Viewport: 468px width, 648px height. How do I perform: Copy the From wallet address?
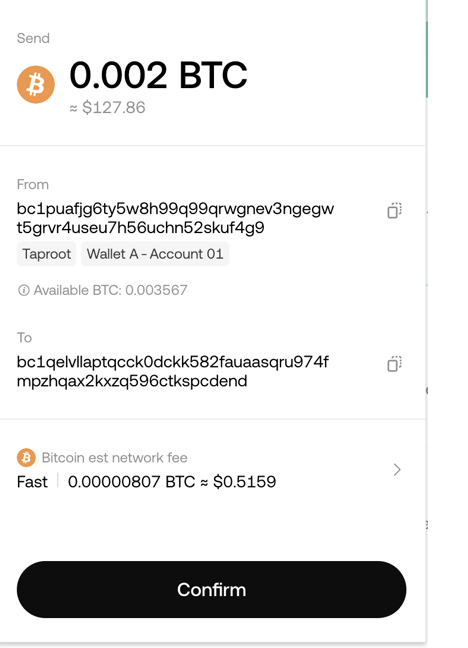[x=394, y=210]
